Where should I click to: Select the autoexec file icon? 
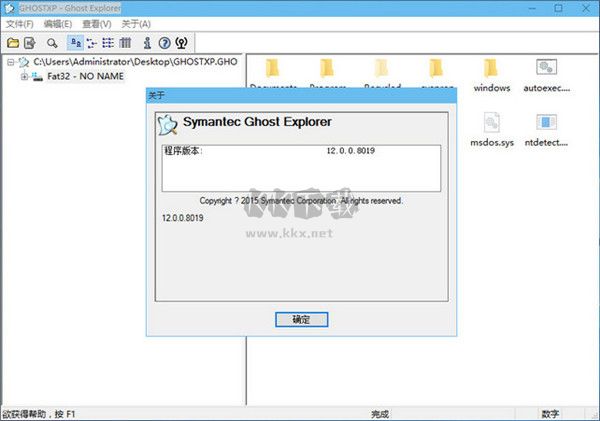(x=546, y=67)
